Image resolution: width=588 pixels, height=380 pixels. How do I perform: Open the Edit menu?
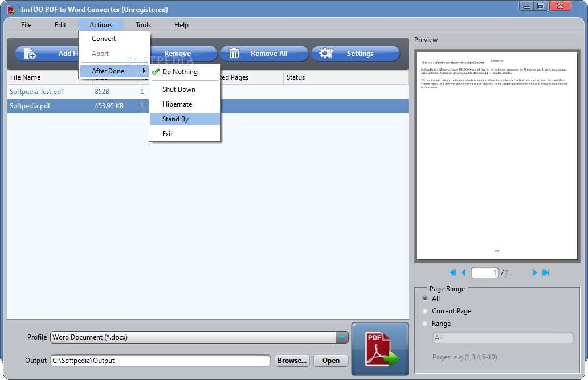tap(60, 25)
